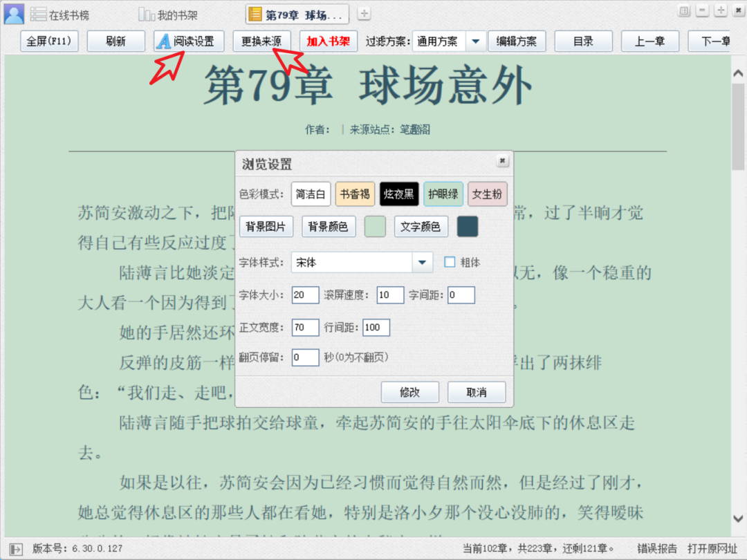The image size is (747, 560).
Task: Open a new tab with the + icon
Action: [363, 13]
